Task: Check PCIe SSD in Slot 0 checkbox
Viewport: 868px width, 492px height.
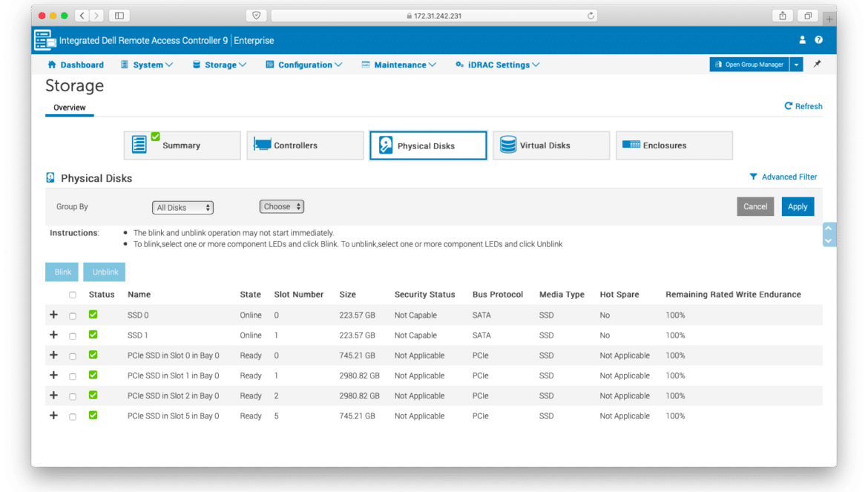Action: (73, 356)
